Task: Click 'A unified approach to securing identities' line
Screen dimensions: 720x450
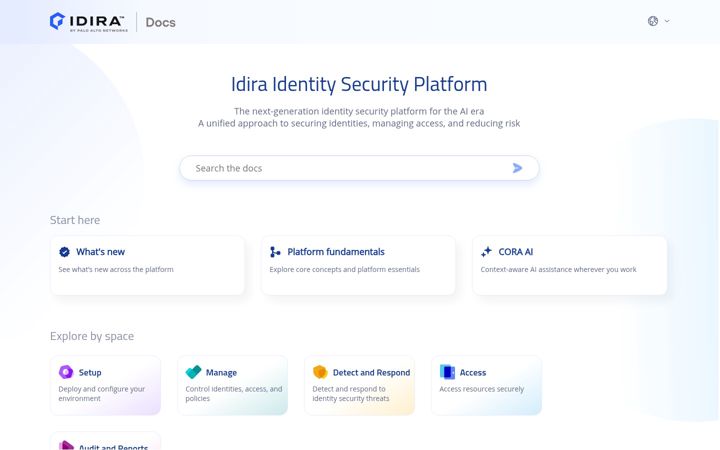Action: [359, 123]
